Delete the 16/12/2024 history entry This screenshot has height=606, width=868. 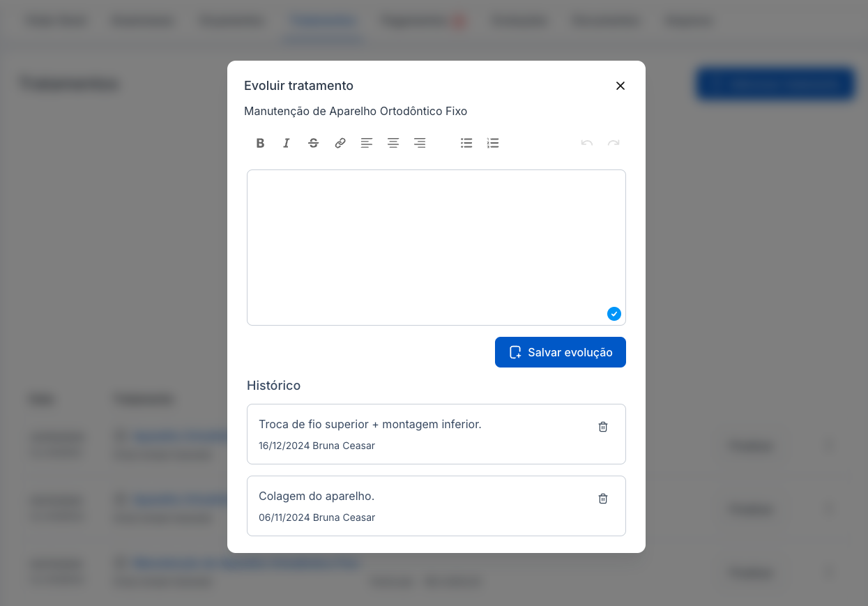(x=603, y=427)
